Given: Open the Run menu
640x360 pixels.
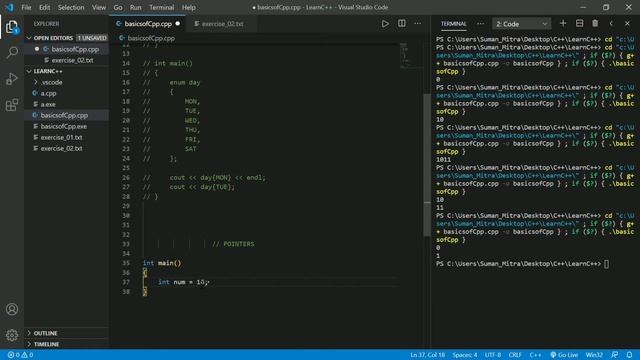Looking at the screenshot, I should 136,7.
